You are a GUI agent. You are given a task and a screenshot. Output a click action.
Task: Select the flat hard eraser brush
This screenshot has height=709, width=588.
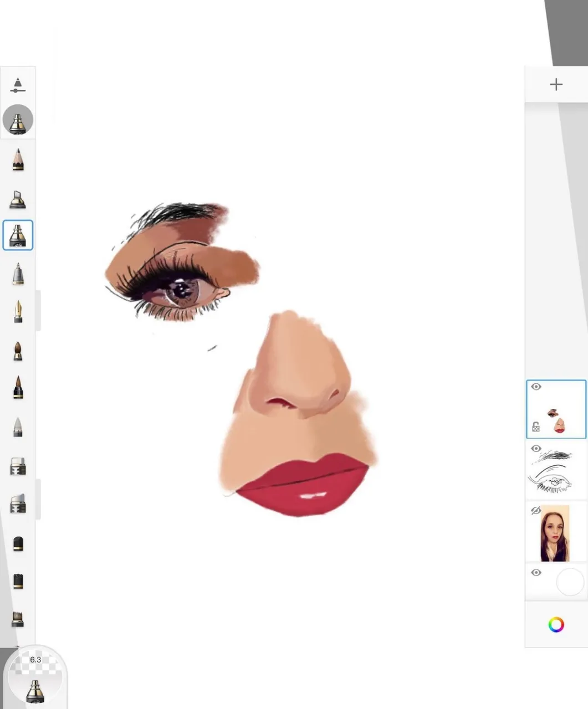click(18, 466)
